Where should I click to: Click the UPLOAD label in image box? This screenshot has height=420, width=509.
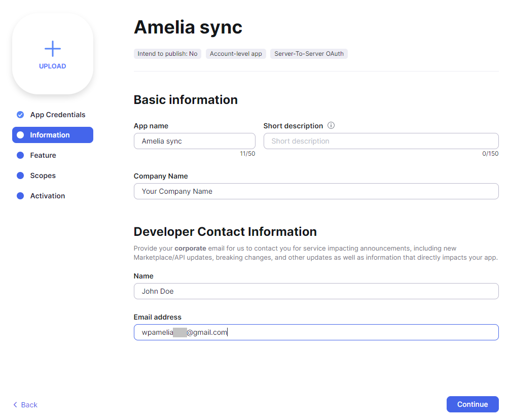click(52, 66)
